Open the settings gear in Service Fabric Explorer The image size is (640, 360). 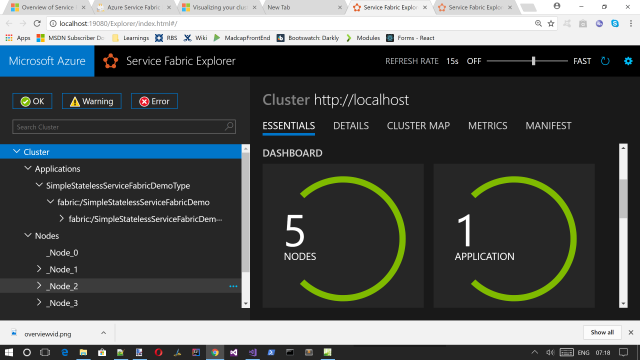pyautogui.click(x=628, y=61)
